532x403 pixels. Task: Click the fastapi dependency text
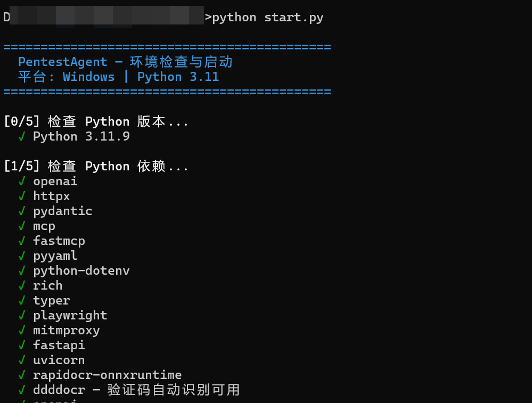[59, 346]
